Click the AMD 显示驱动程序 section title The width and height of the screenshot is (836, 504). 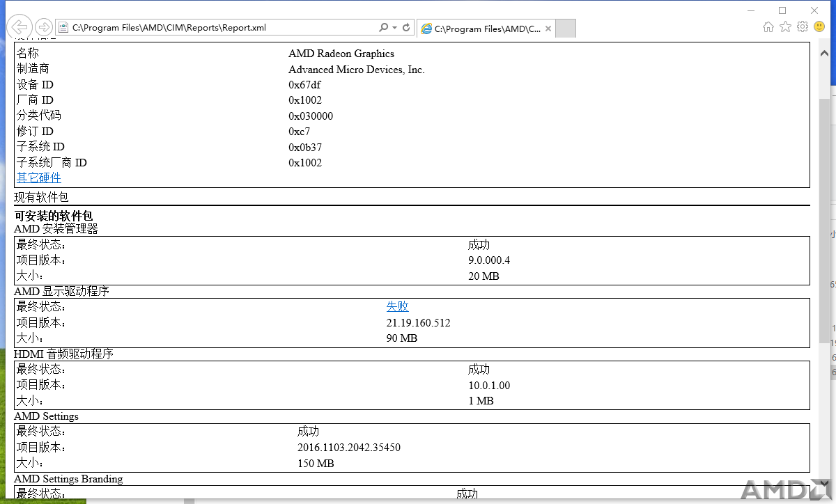tap(62, 292)
